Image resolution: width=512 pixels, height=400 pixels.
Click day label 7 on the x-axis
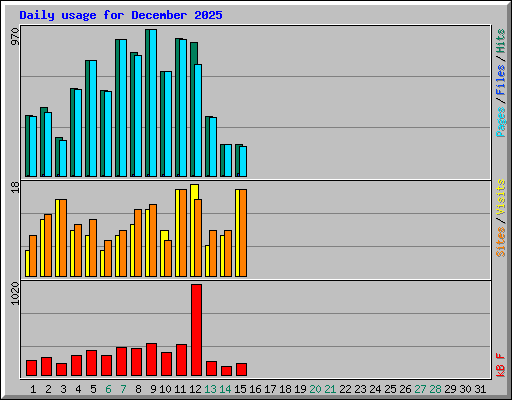click(x=123, y=389)
